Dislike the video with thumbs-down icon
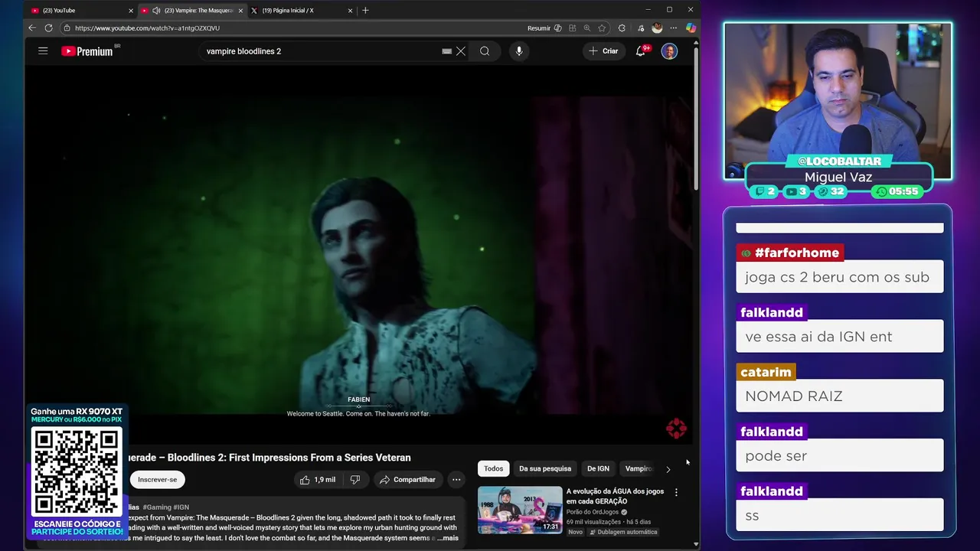 (355, 480)
